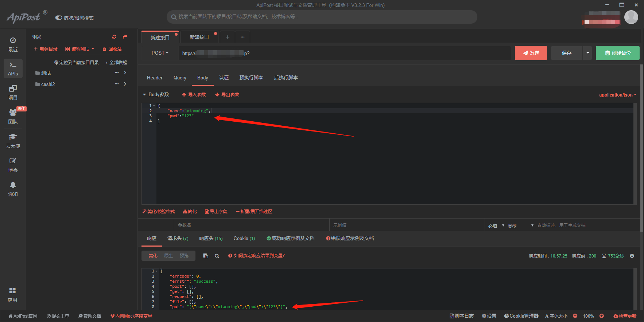Search the response with magnifier icon
Viewport: 644px width, 322px height.
click(x=217, y=256)
